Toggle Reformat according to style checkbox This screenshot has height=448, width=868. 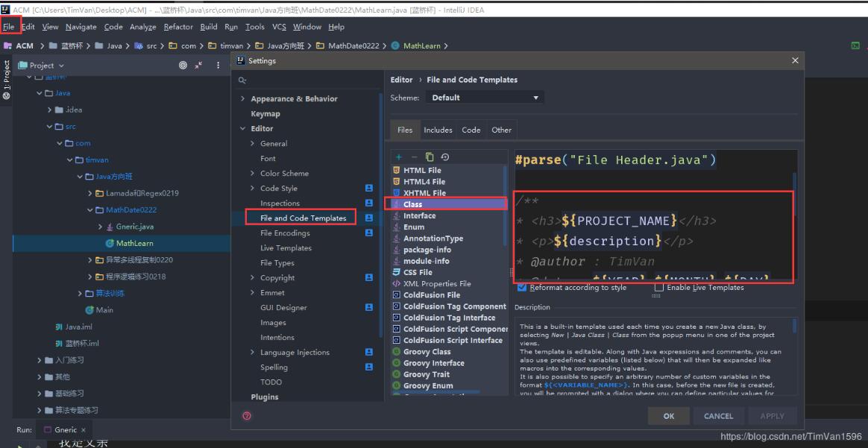tap(522, 288)
